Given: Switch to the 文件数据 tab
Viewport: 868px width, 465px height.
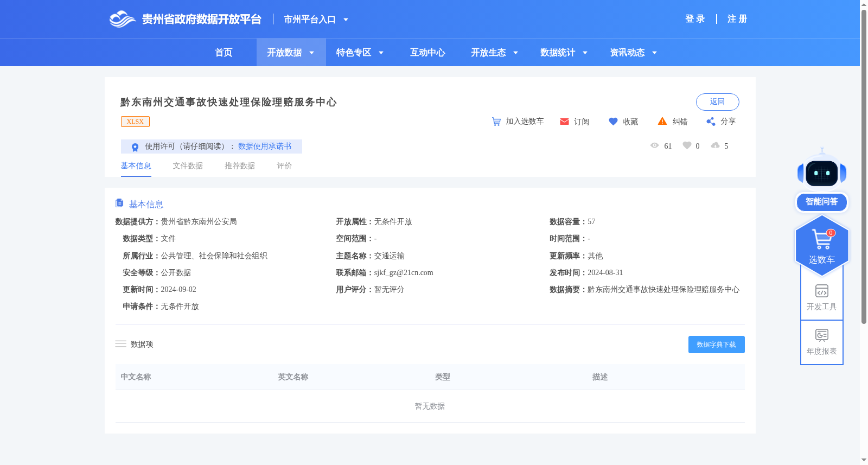Looking at the screenshot, I should click(x=188, y=166).
